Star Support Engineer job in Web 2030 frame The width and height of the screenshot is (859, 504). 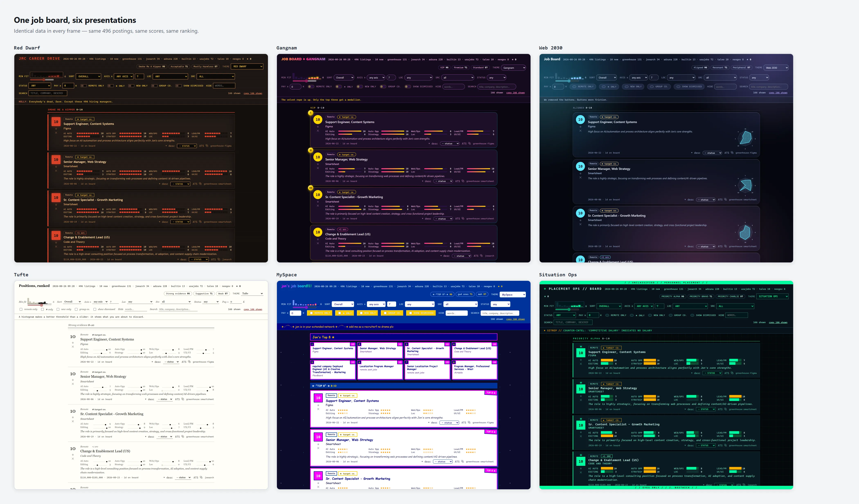(580, 127)
